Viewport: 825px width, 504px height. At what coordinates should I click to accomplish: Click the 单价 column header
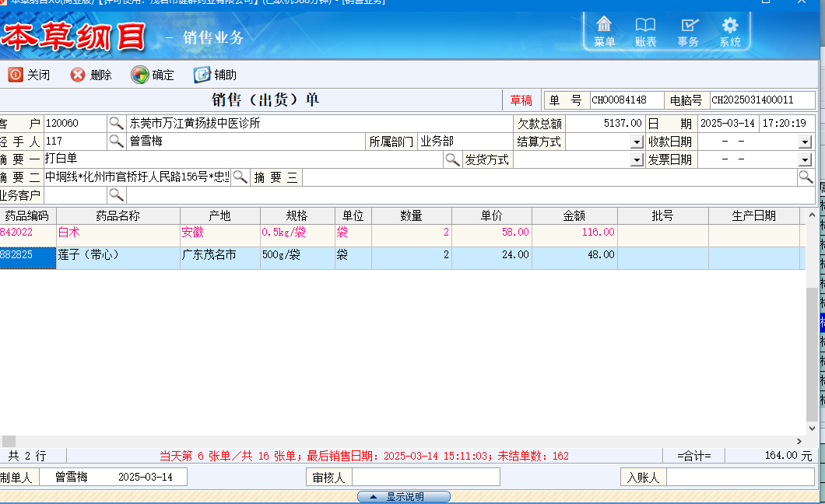coord(491,215)
